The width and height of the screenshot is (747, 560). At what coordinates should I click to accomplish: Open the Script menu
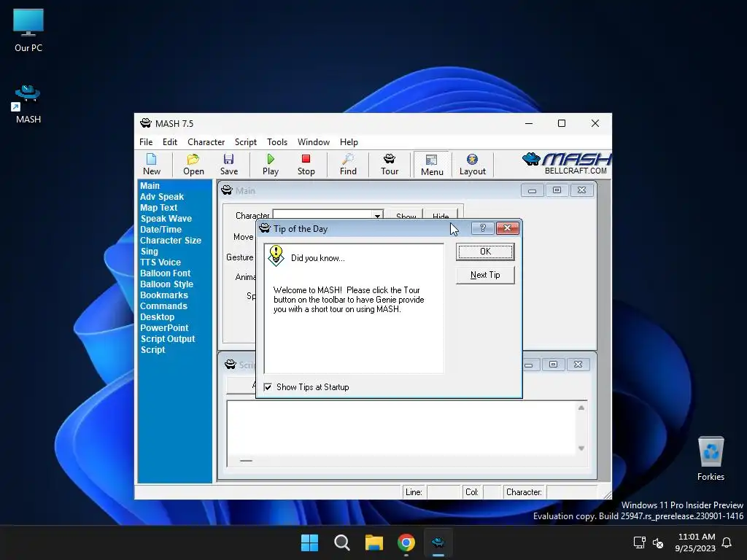coord(245,142)
